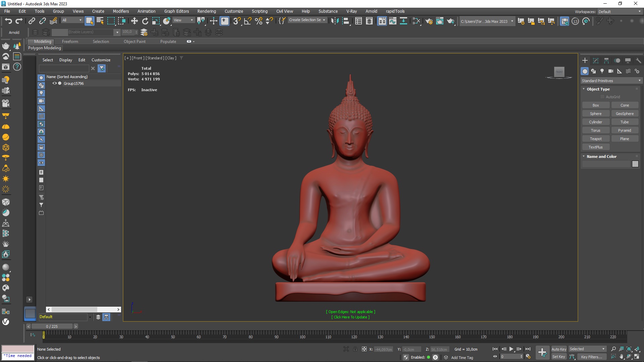Toggle visibility eye of Group15796

pyautogui.click(x=54, y=83)
